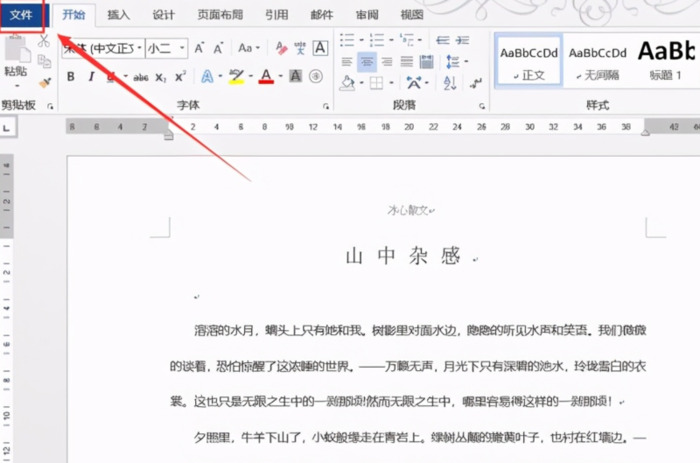Click the header text 冰心散文

click(408, 210)
